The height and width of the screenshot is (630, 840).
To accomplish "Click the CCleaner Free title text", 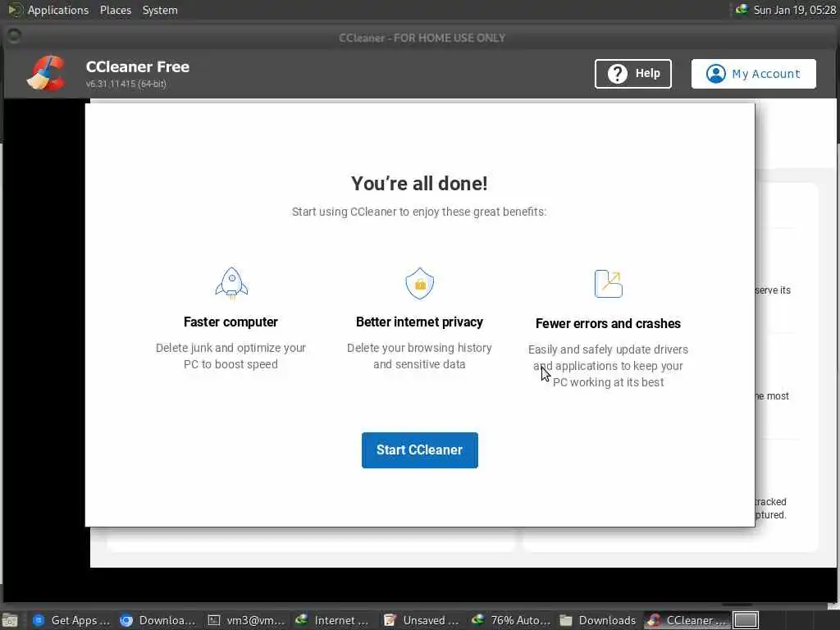I will click(138, 66).
